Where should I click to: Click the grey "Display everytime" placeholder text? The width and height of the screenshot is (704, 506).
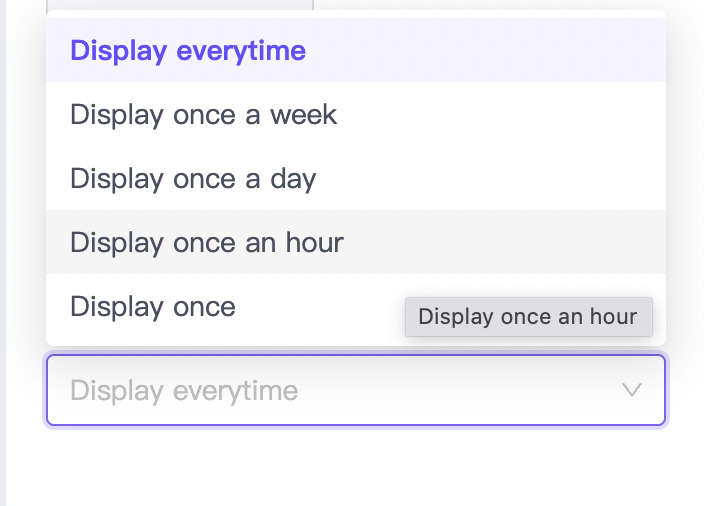tap(184, 390)
